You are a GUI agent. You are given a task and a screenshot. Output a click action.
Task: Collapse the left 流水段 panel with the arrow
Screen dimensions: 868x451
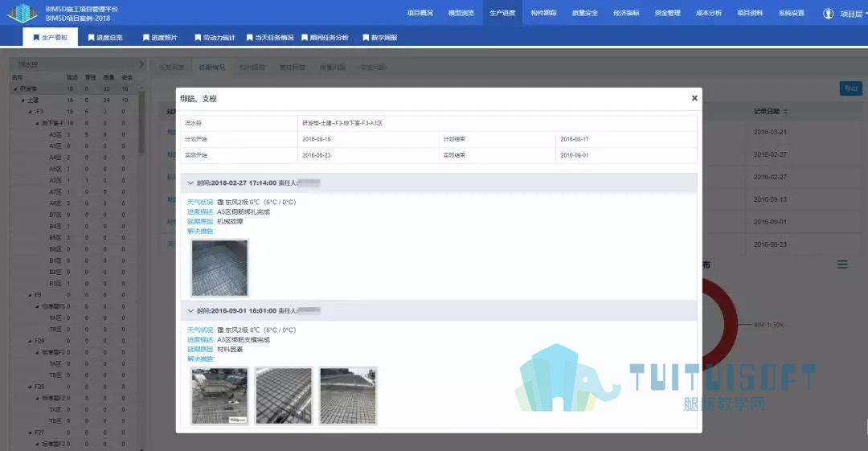(141, 64)
